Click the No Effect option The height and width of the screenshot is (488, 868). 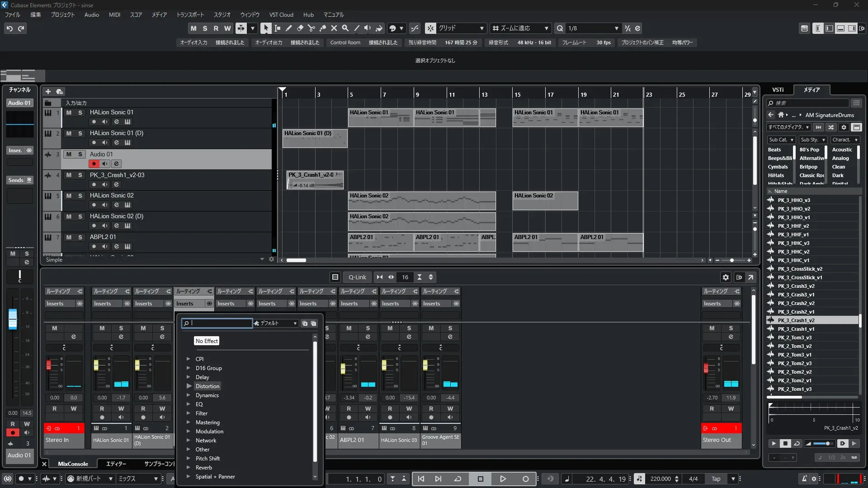point(207,341)
